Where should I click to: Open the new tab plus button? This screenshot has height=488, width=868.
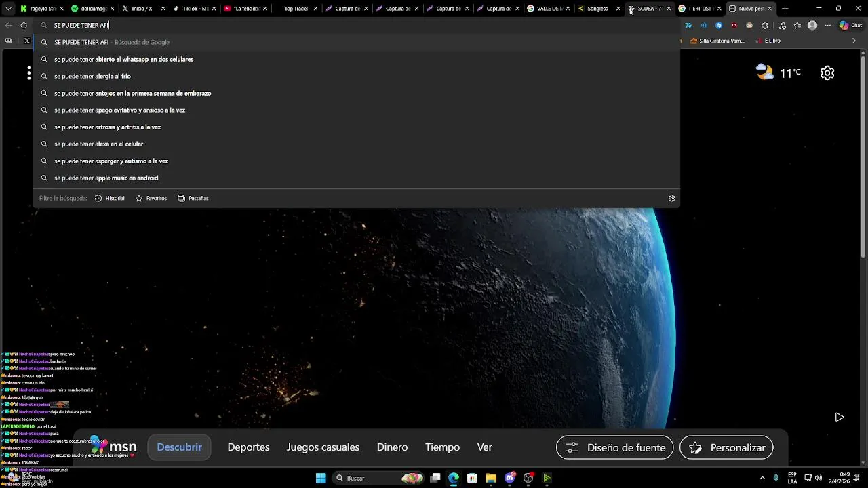pyautogui.click(x=785, y=9)
